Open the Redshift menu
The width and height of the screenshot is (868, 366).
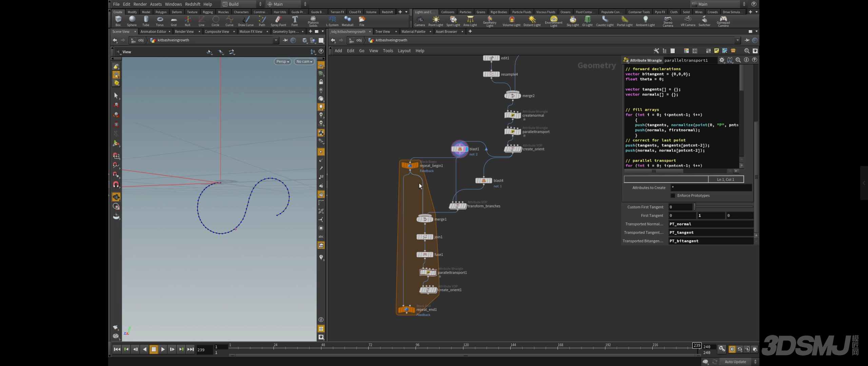(x=193, y=4)
